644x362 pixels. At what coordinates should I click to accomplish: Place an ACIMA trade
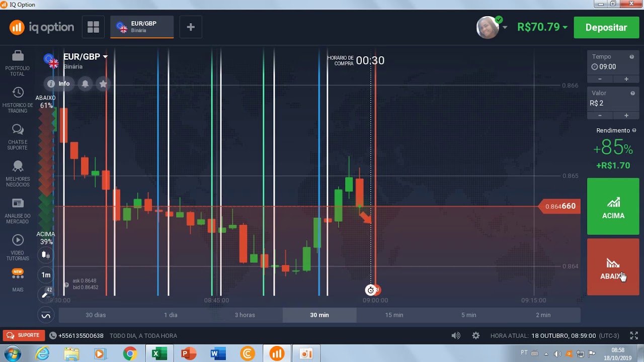(613, 206)
